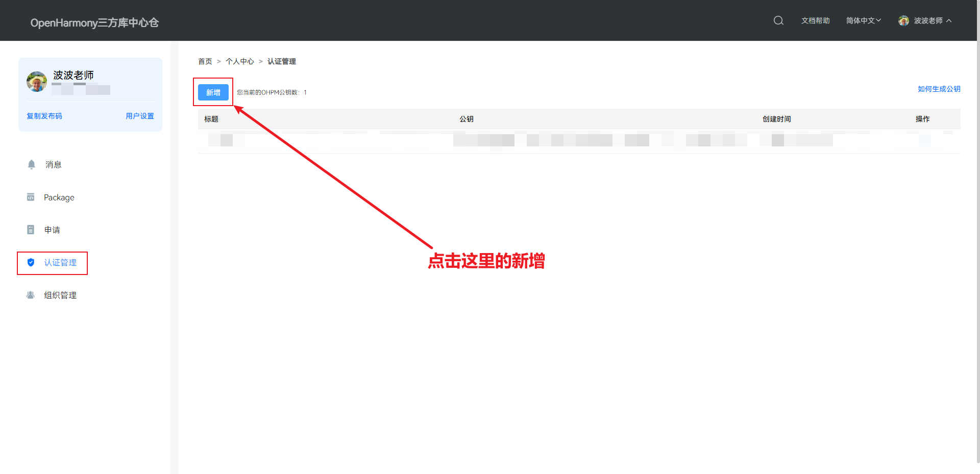Screen dimensions: 980x474
Task: Click the small user avatar in header
Action: point(903,20)
